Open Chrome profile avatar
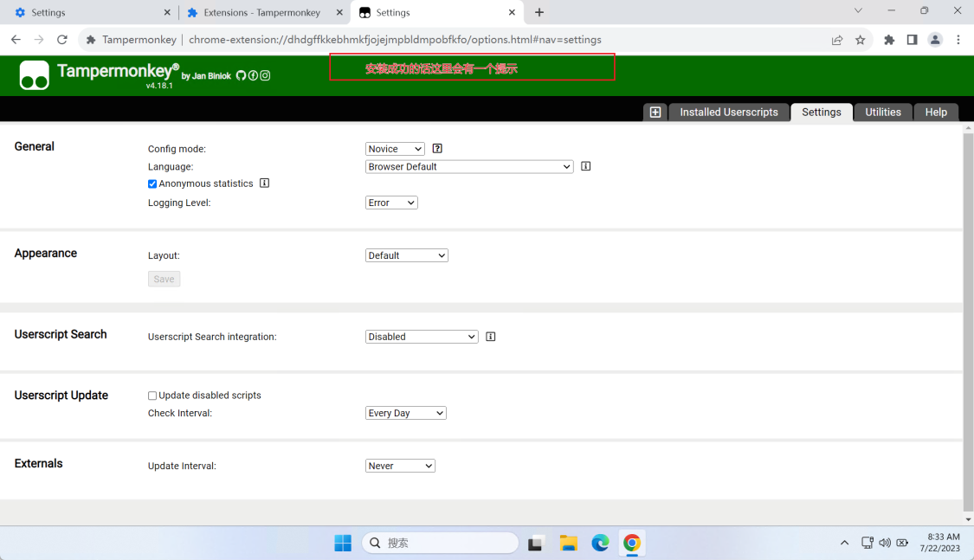974x560 pixels. (x=935, y=40)
